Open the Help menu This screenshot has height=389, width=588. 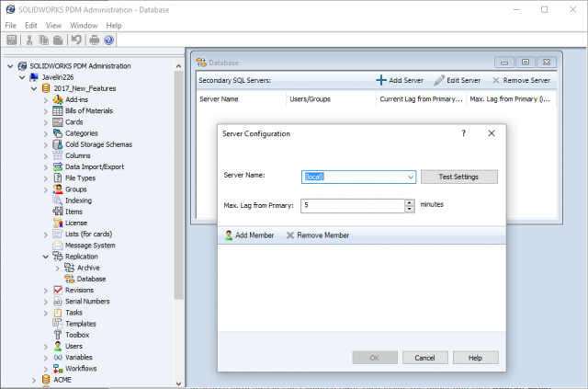click(114, 26)
